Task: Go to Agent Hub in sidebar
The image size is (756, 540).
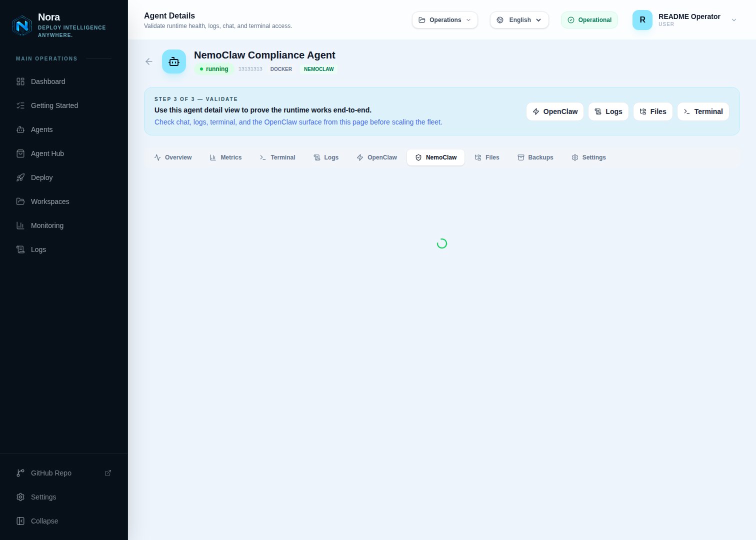Action: coord(64,153)
